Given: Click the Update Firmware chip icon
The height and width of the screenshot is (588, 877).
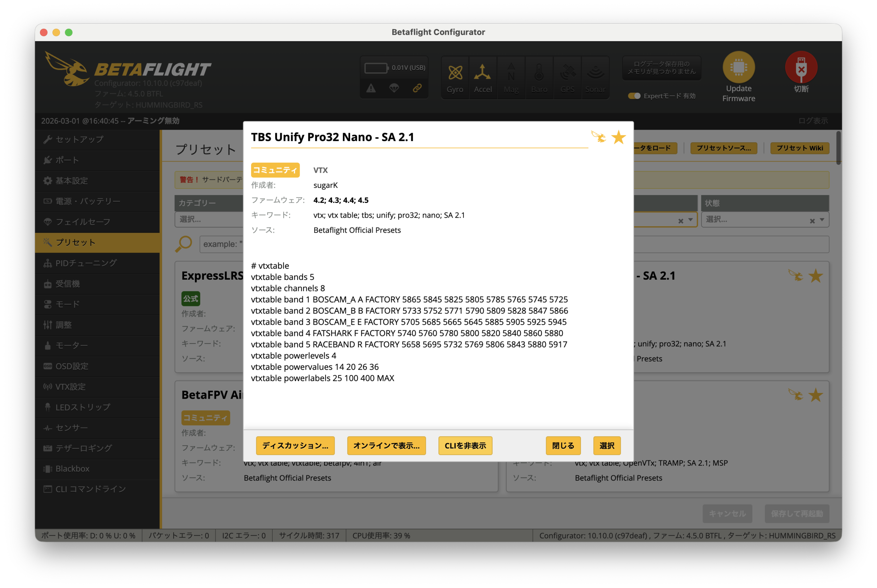Looking at the screenshot, I should pos(738,67).
